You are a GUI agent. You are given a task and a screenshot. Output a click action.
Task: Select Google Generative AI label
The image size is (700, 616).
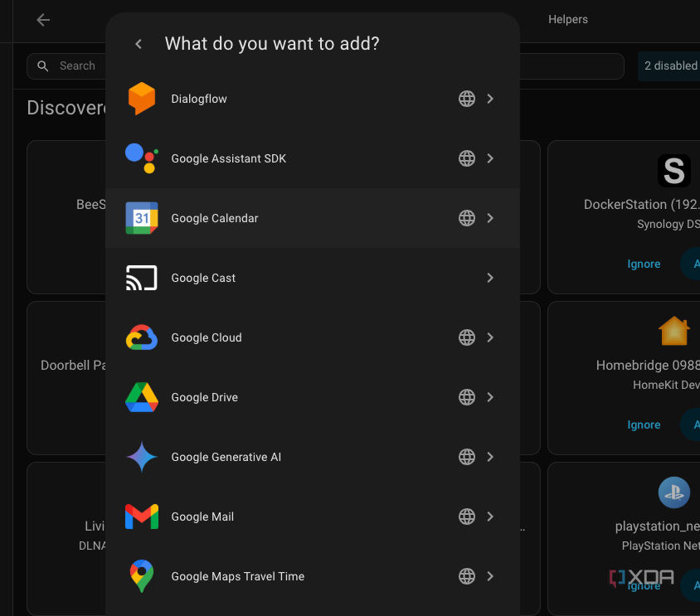coord(226,457)
